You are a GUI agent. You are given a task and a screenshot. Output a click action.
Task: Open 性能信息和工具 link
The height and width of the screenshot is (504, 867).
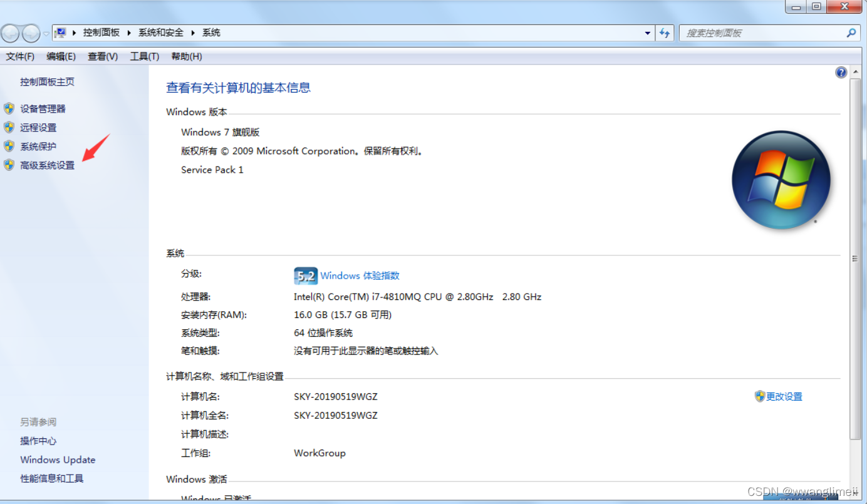tap(51, 478)
